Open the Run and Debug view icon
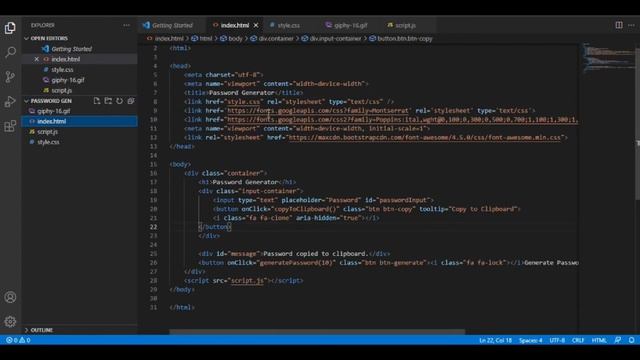 tap(10, 101)
